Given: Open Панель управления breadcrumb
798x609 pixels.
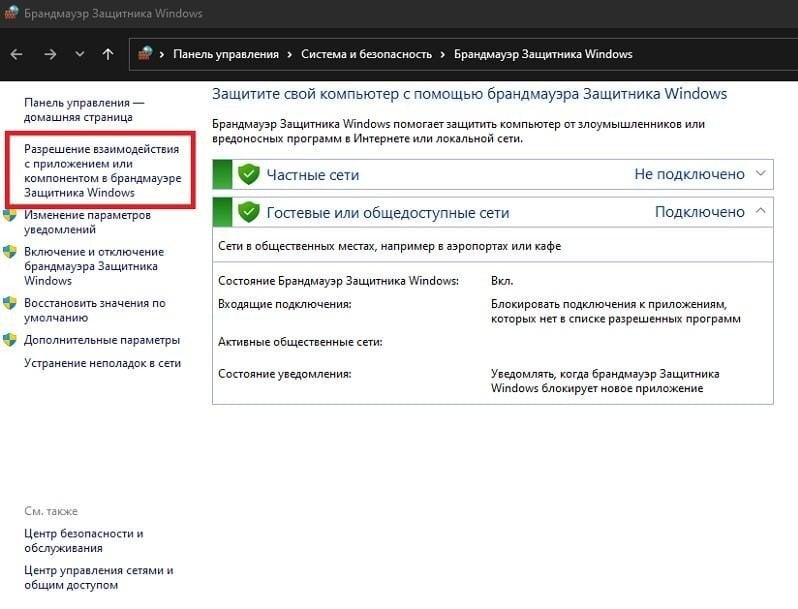Looking at the screenshot, I should click(x=226, y=54).
